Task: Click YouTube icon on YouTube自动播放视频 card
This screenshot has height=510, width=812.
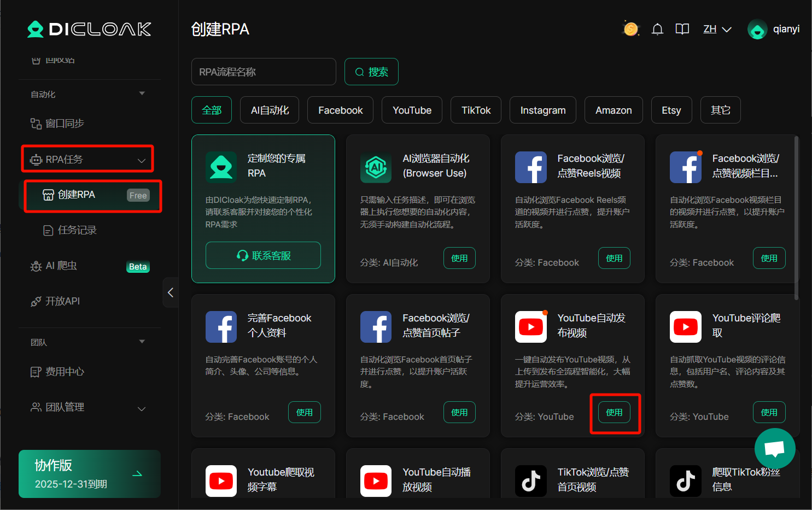Action: click(x=376, y=481)
